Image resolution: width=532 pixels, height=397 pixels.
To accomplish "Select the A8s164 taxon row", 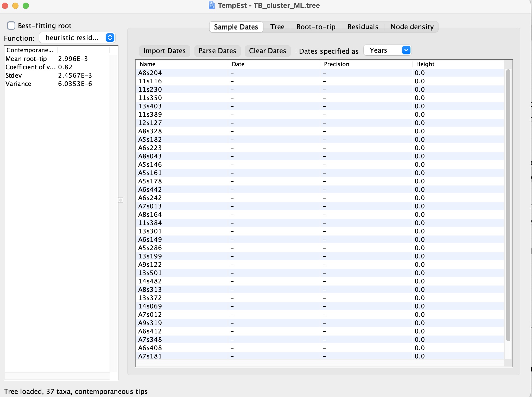I will pyautogui.click(x=320, y=215).
